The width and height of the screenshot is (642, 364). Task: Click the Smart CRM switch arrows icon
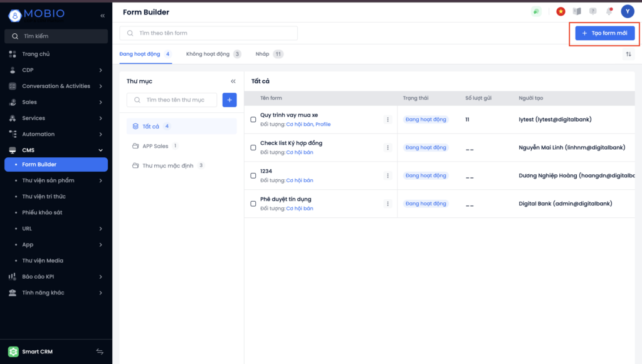point(100,351)
